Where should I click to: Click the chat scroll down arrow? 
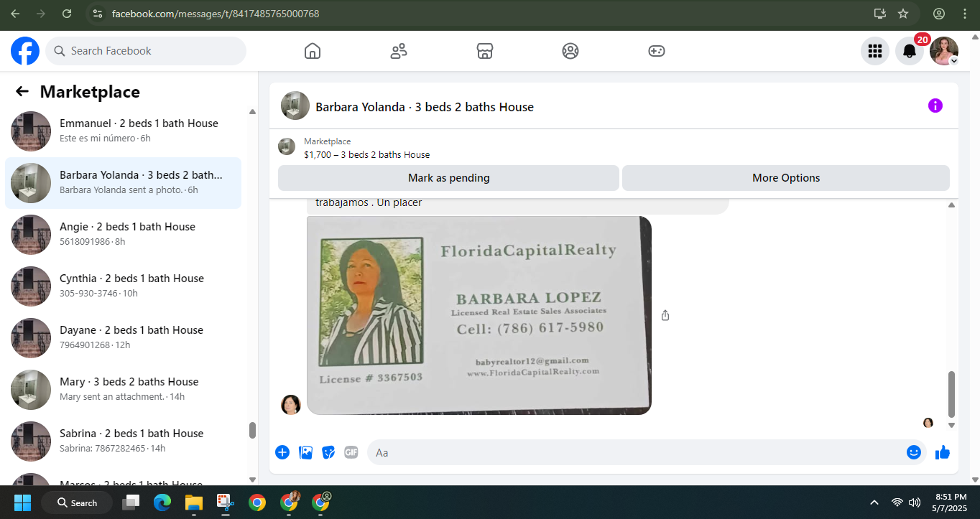click(951, 426)
